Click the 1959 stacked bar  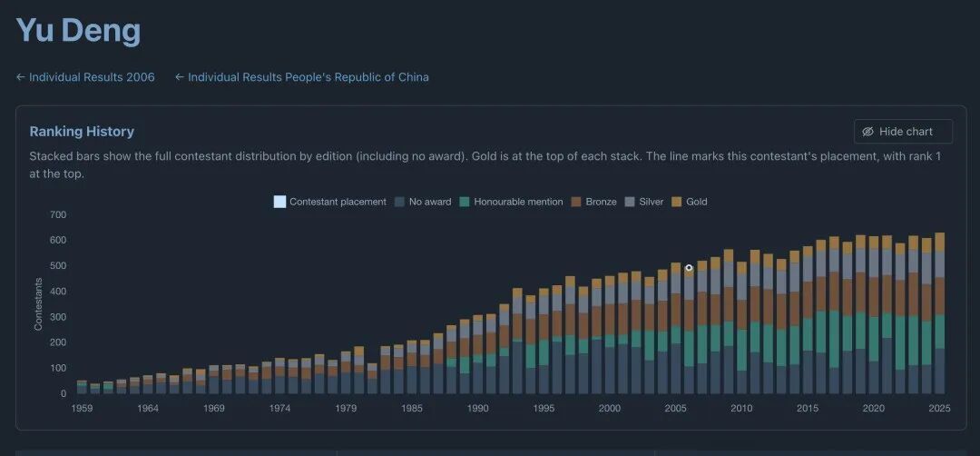click(82, 387)
